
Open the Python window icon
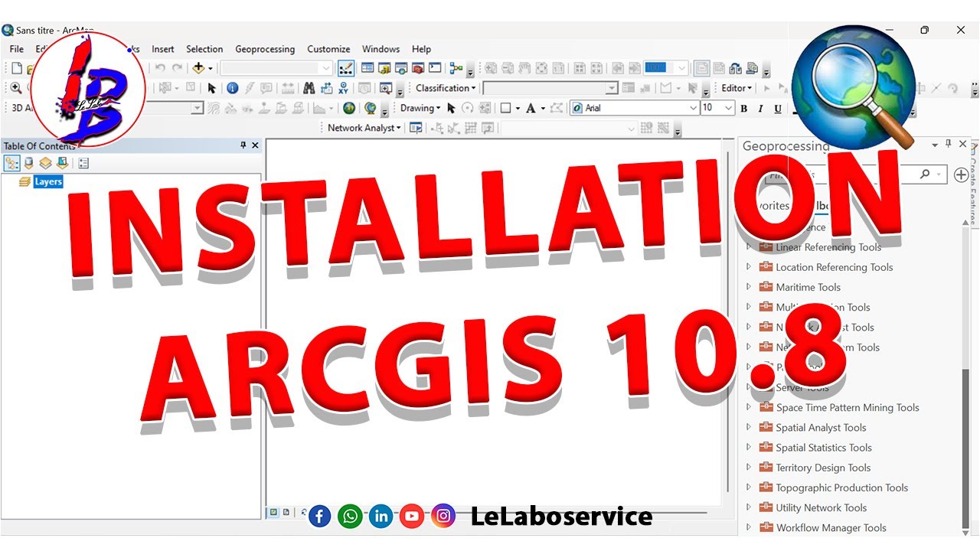[435, 68]
